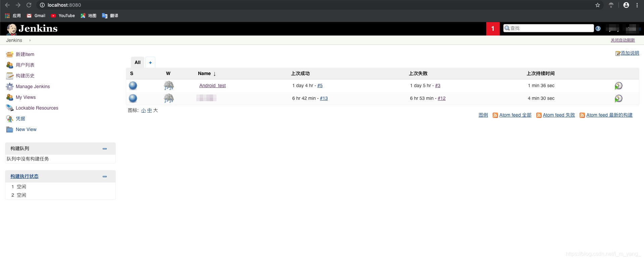The image size is (644, 260).
Task: Open failed build #3 link
Action: 438,86
